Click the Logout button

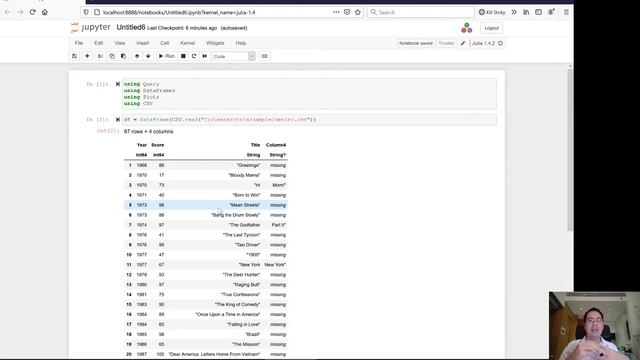(491, 28)
